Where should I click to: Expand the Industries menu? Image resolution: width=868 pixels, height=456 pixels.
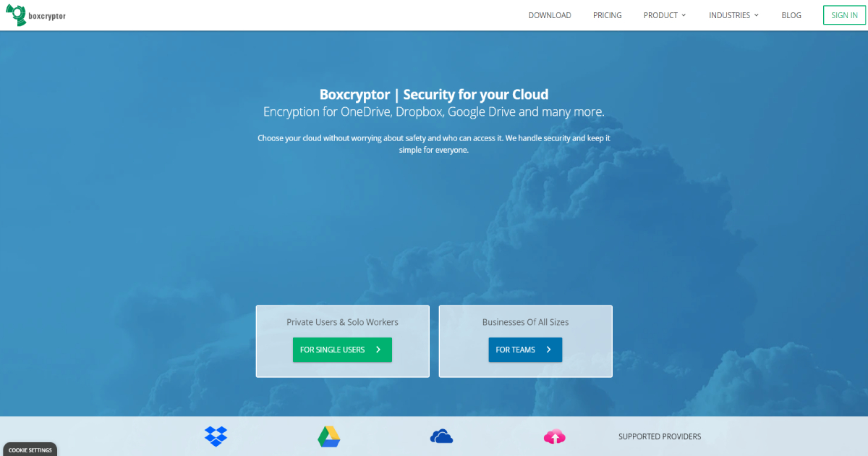[x=734, y=15]
